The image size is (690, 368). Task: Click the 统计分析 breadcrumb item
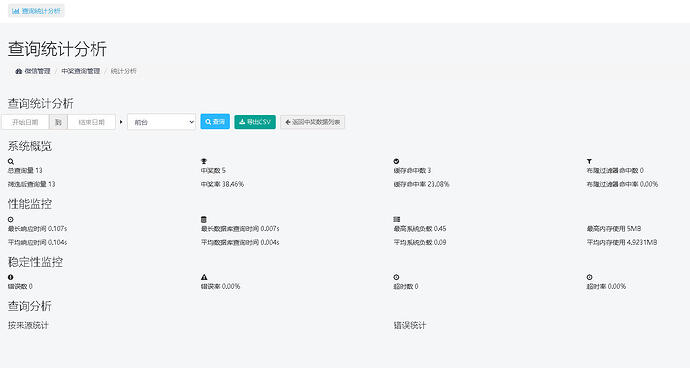(x=123, y=71)
